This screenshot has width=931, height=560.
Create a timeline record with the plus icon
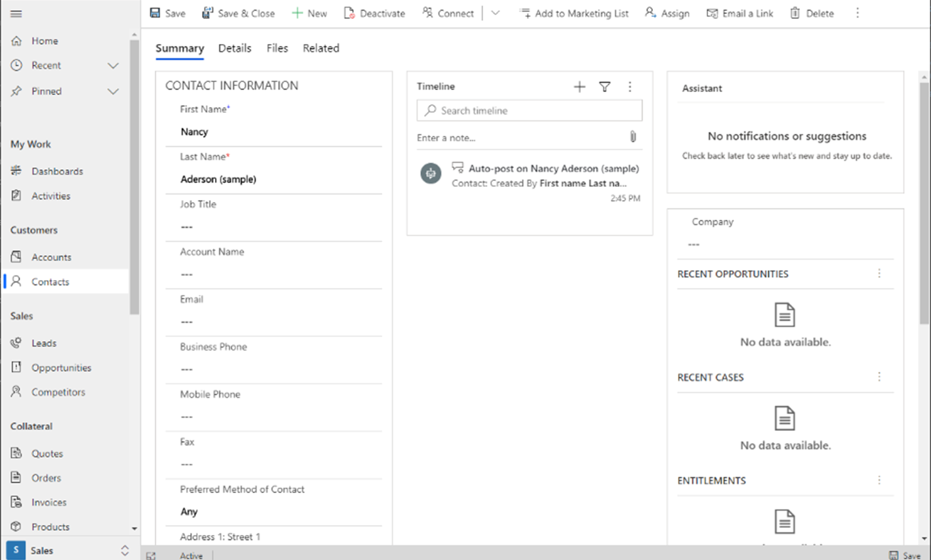(579, 86)
